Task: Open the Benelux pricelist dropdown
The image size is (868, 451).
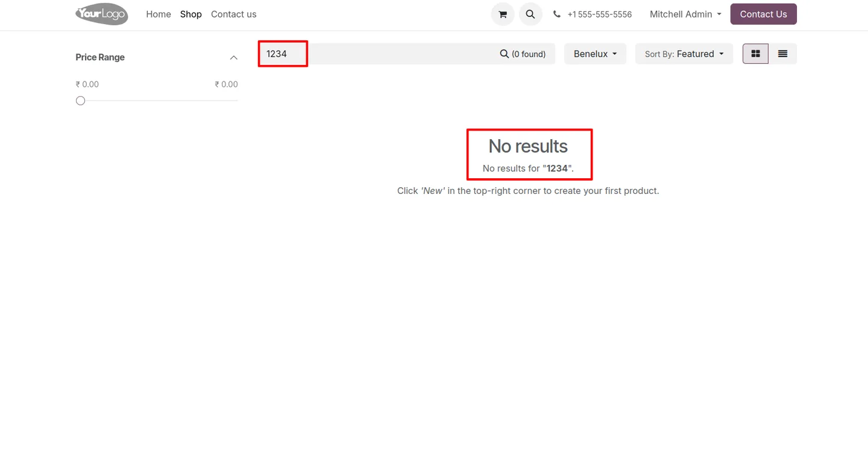Action: tap(596, 54)
